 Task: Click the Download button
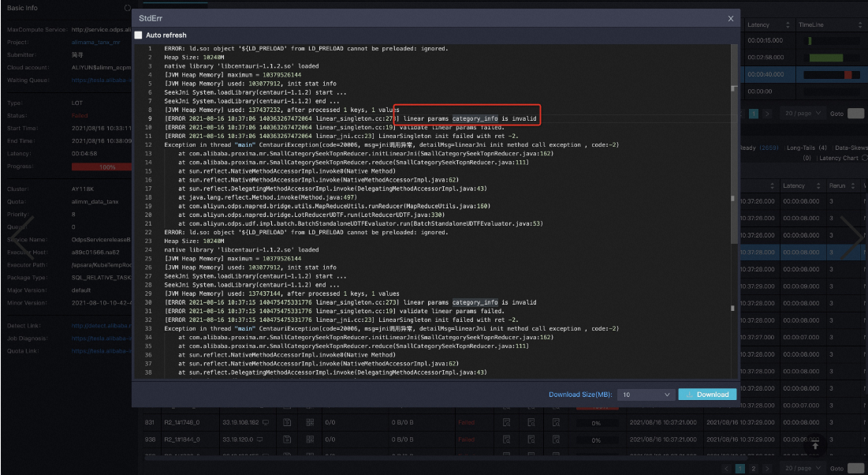707,395
